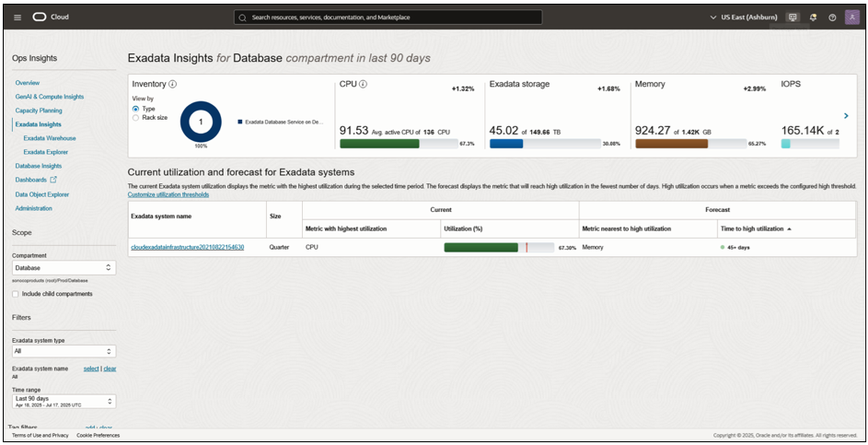
Task: Open the Exadata system type dropdown
Action: coord(64,351)
